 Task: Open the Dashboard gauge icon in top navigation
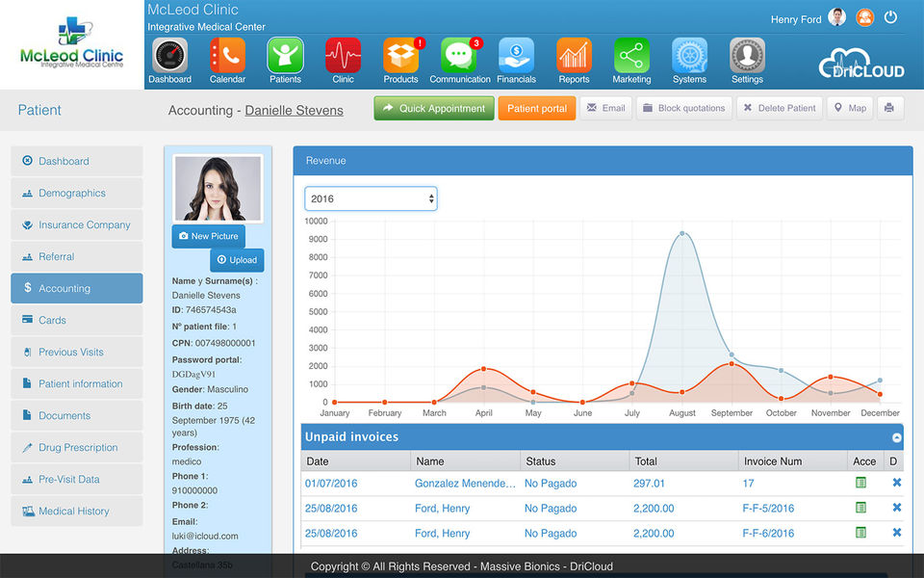(169, 56)
